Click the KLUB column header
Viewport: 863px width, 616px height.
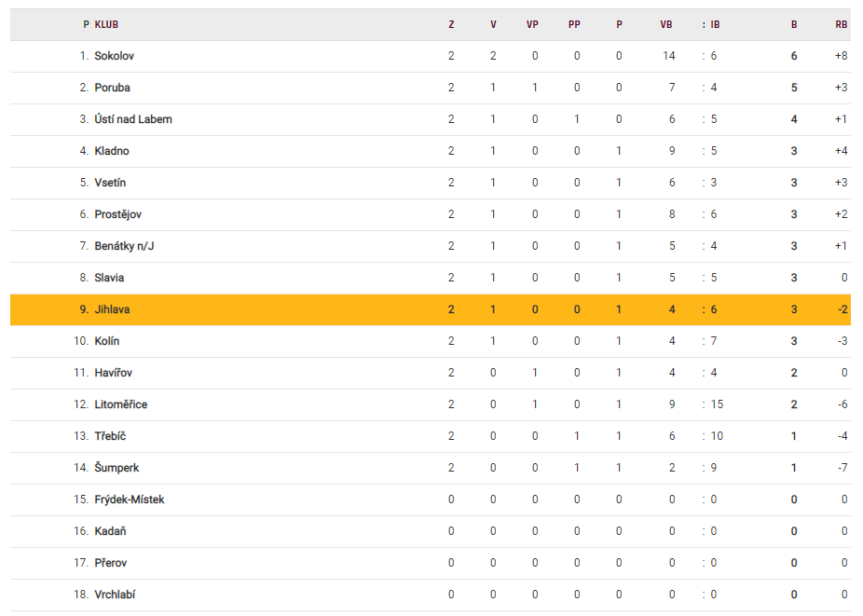[x=106, y=24]
